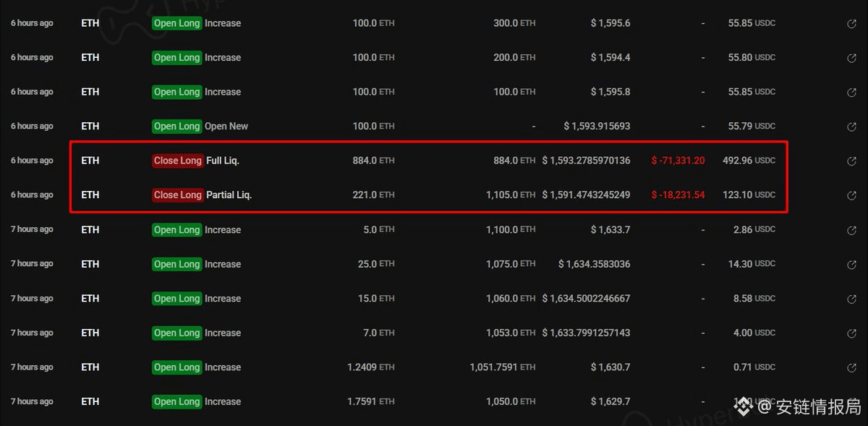This screenshot has height=426, width=868.
Task: Click link icon on 7.0 ETH row
Action: (851, 333)
